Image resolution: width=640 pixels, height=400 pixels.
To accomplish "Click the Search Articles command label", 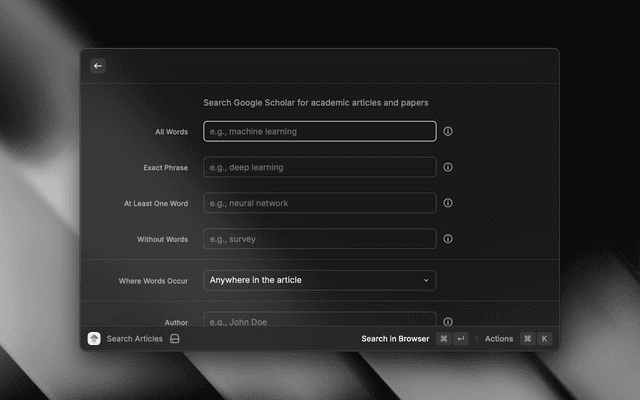I will (x=134, y=339).
